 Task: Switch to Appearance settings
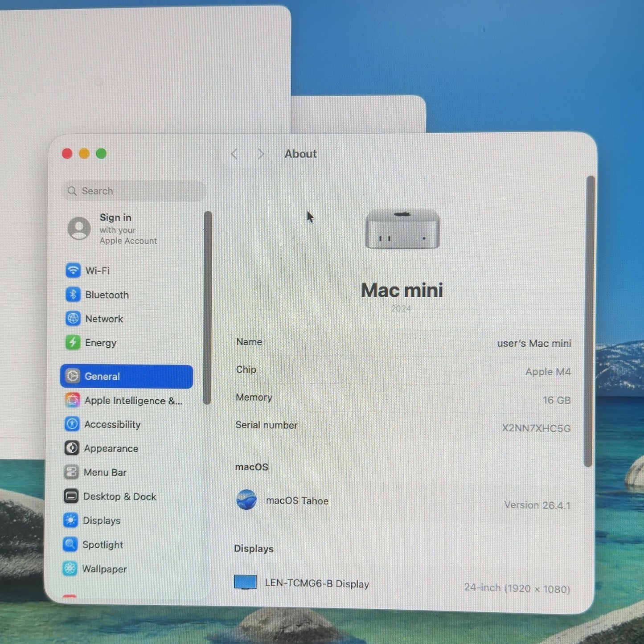click(127, 448)
